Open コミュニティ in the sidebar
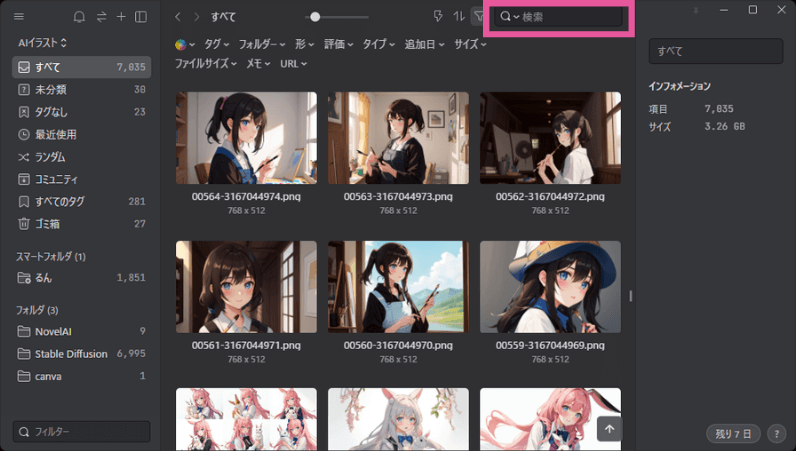 pyautogui.click(x=81, y=179)
